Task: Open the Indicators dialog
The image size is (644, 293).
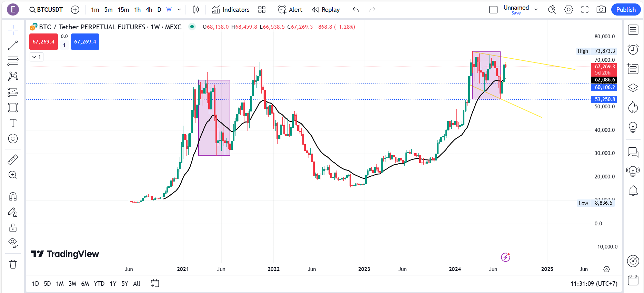Action: tap(231, 10)
